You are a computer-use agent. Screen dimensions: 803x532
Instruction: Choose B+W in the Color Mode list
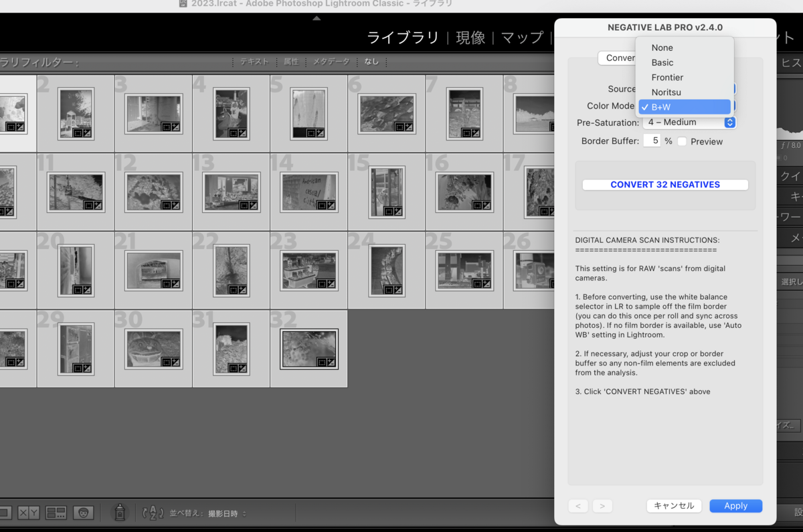coord(685,106)
